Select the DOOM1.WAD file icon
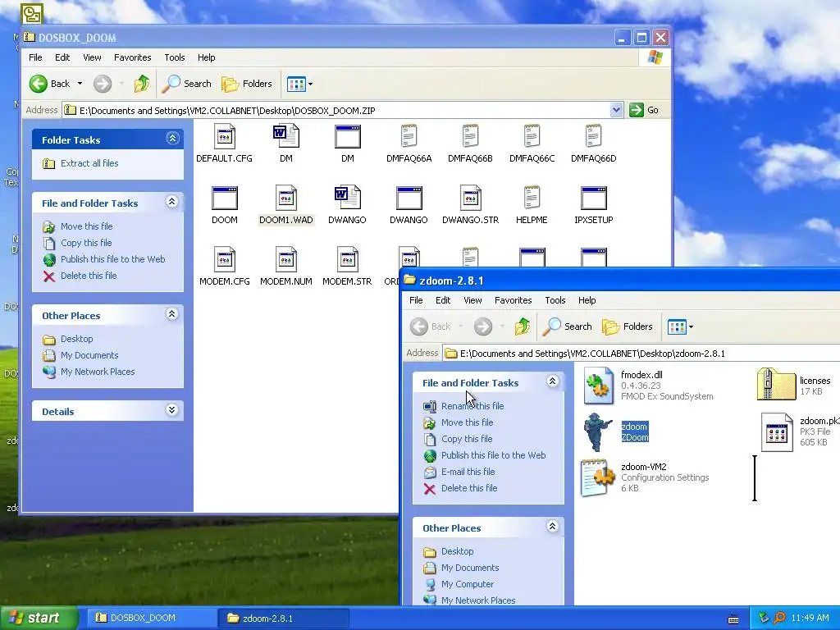 (x=286, y=198)
